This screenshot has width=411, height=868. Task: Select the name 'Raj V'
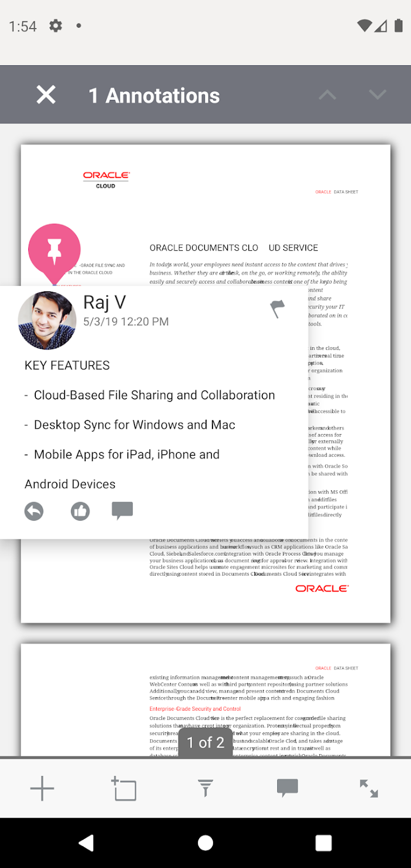(x=105, y=302)
